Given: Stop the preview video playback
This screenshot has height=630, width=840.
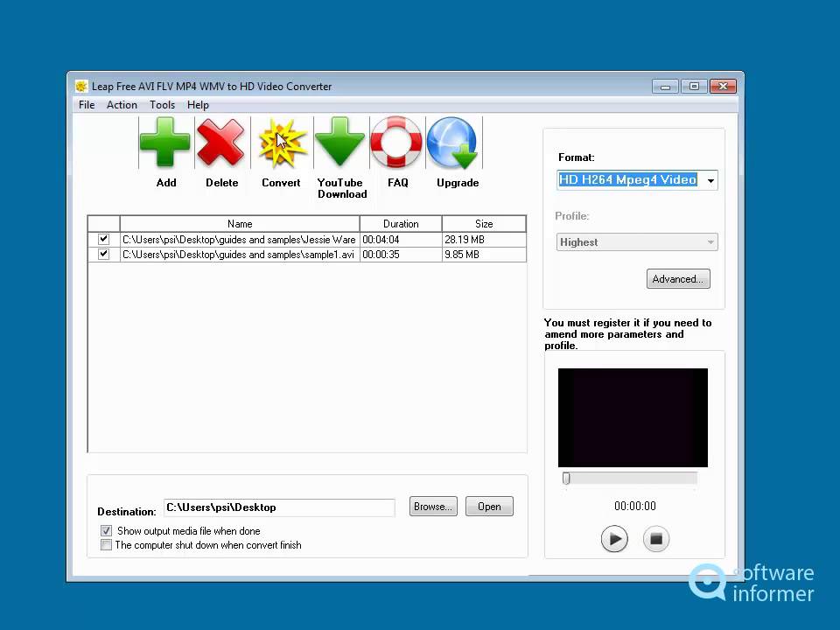Looking at the screenshot, I should click(655, 538).
